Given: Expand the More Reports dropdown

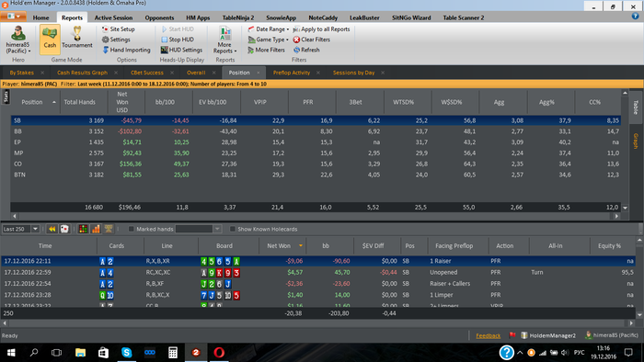Looking at the screenshot, I should coord(224,40).
